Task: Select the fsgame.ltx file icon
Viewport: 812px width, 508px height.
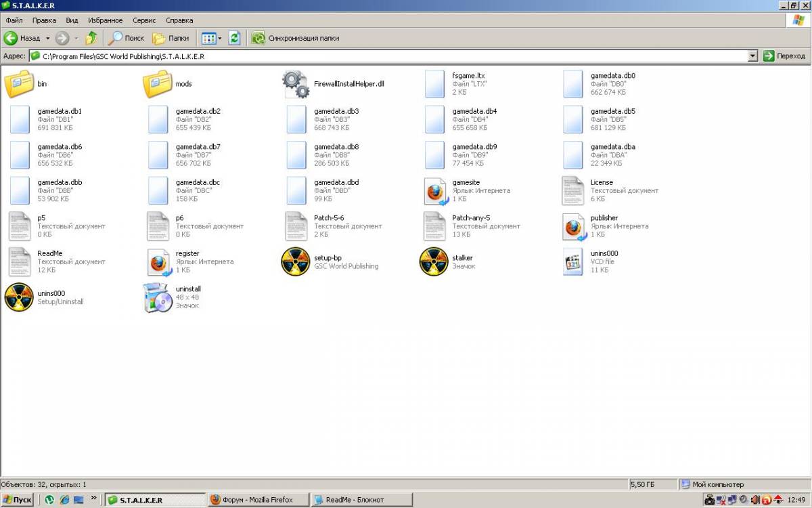Action: click(x=434, y=84)
